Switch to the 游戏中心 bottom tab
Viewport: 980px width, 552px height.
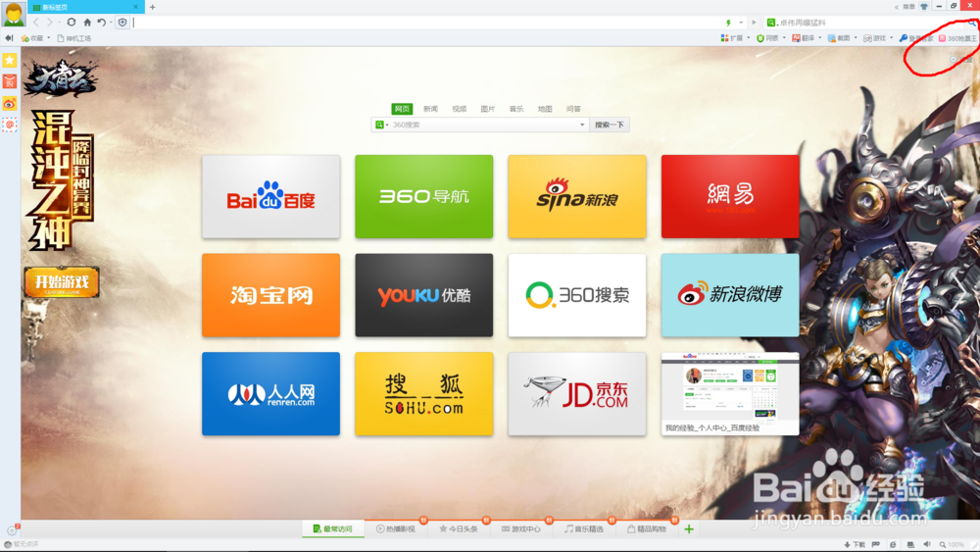click(520, 528)
